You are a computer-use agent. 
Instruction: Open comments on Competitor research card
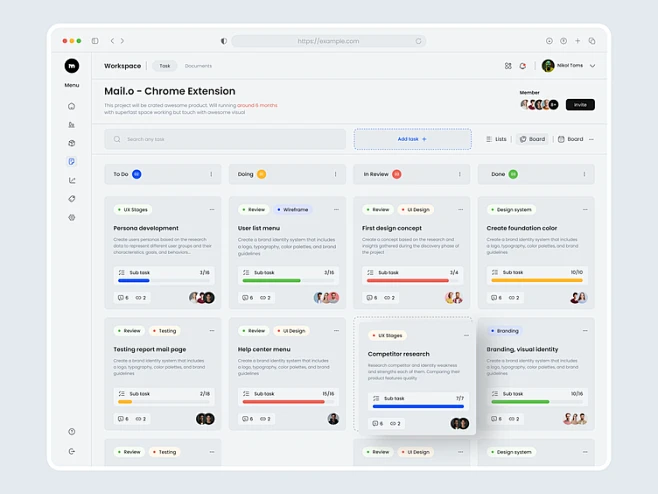coord(378,423)
